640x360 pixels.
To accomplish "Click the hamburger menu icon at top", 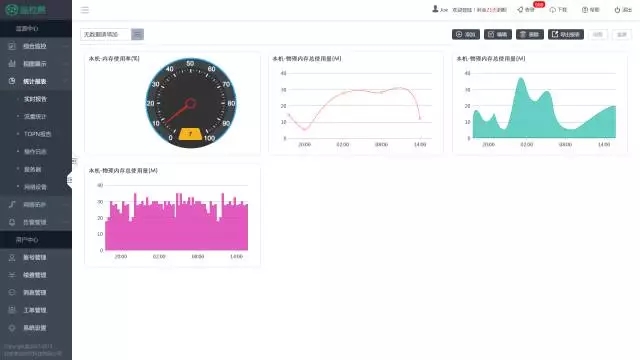I will pyautogui.click(x=84, y=10).
